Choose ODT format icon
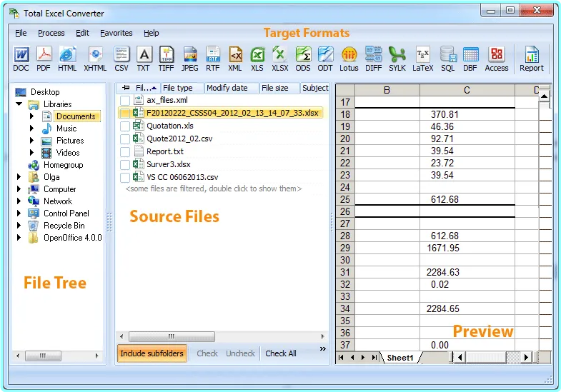The image size is (561, 392). point(325,59)
